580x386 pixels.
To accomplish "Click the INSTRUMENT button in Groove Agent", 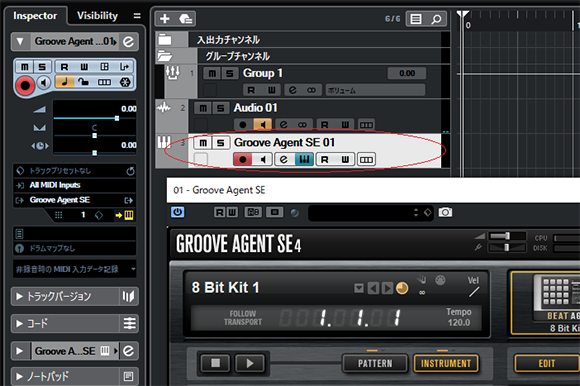I will tap(446, 363).
